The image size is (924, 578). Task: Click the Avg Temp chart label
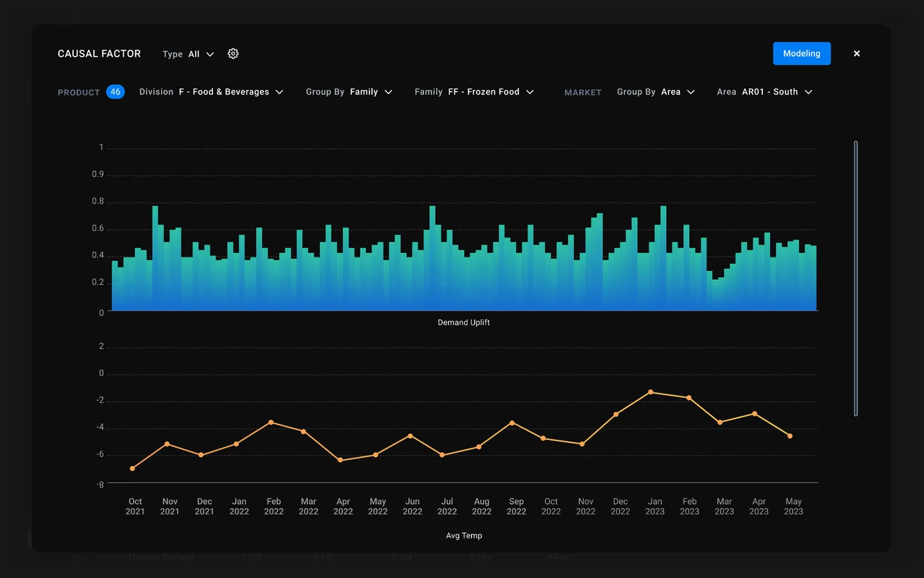click(x=463, y=536)
